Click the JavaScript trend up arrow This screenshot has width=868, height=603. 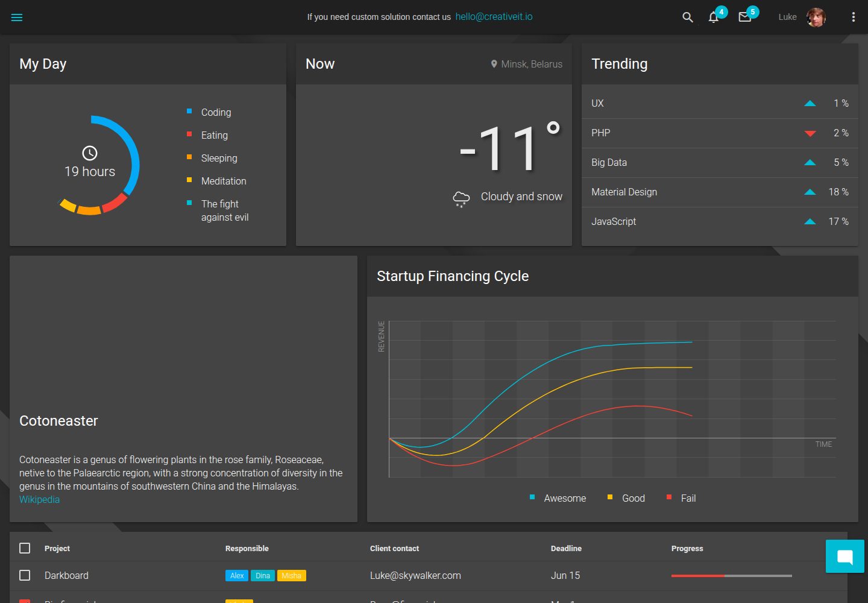810,222
